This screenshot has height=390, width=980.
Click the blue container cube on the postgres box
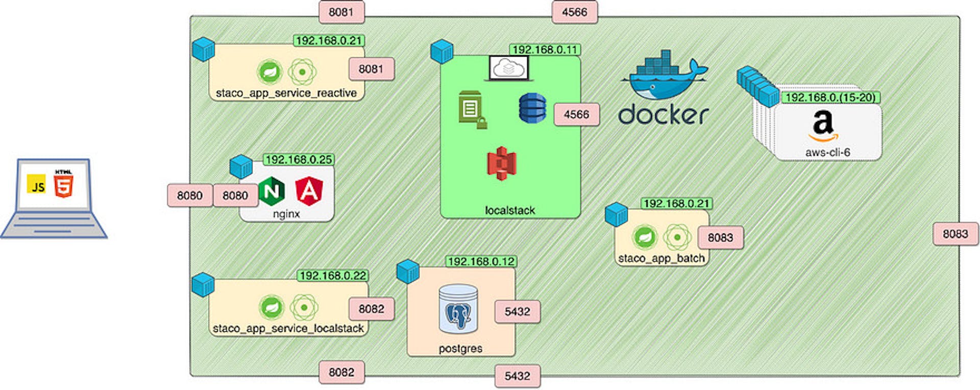408,272
